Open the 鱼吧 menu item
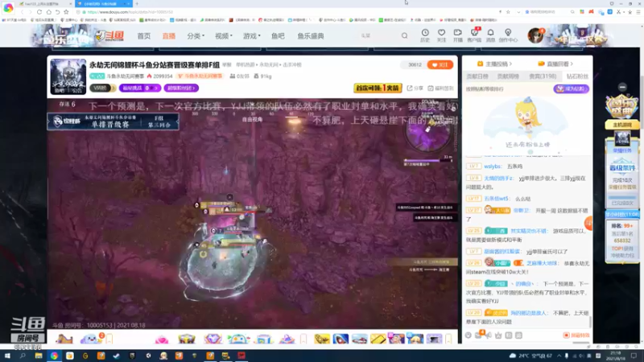The height and width of the screenshot is (362, 644). point(278,36)
